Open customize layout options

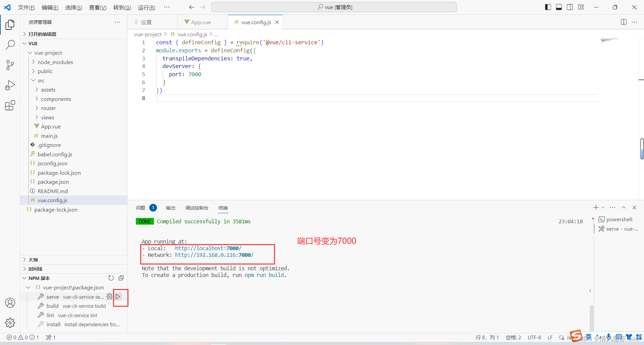pyautogui.click(x=581, y=7)
